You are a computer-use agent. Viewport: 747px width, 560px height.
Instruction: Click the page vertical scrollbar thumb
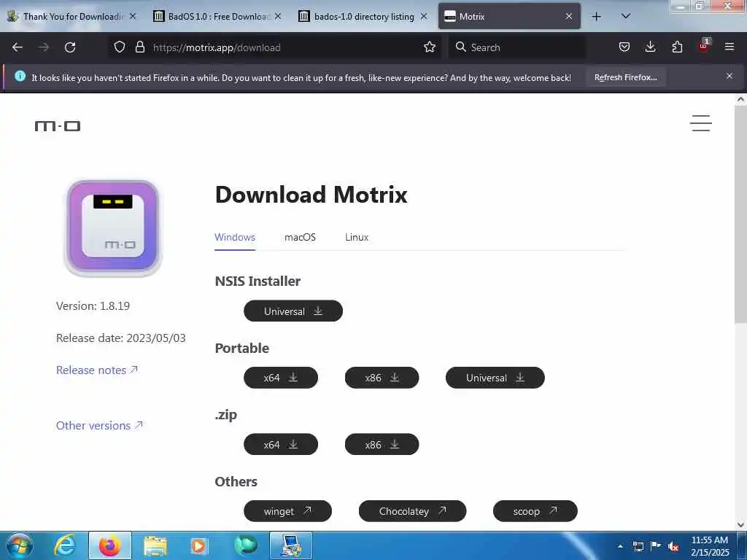pyautogui.click(x=740, y=214)
